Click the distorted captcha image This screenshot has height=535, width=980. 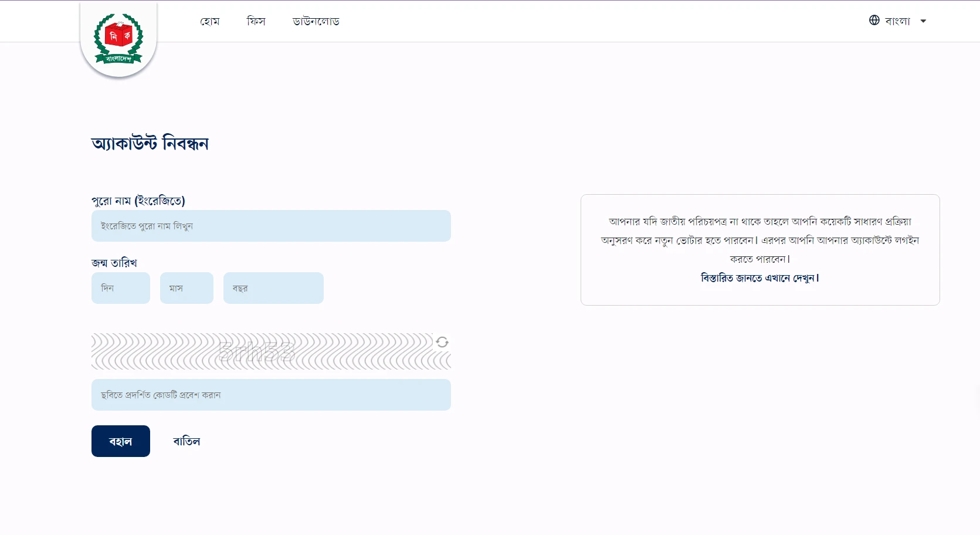(x=258, y=351)
